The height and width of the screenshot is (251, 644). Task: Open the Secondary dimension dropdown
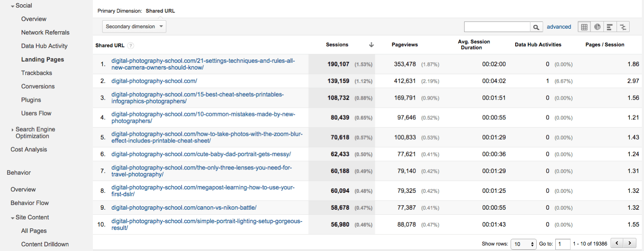(134, 27)
